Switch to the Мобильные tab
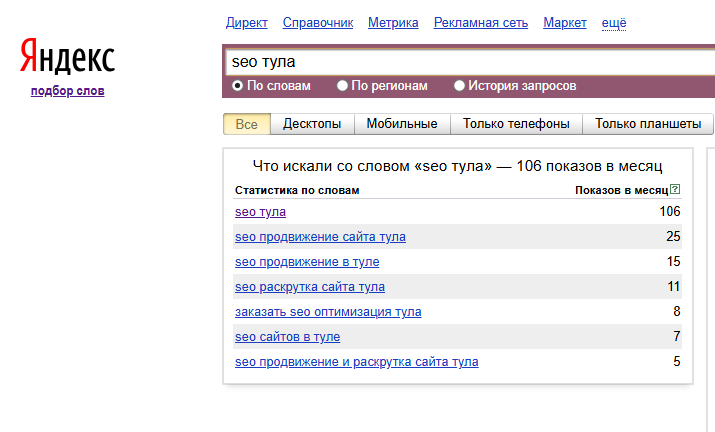The height and width of the screenshot is (432, 715). pyautogui.click(x=402, y=124)
